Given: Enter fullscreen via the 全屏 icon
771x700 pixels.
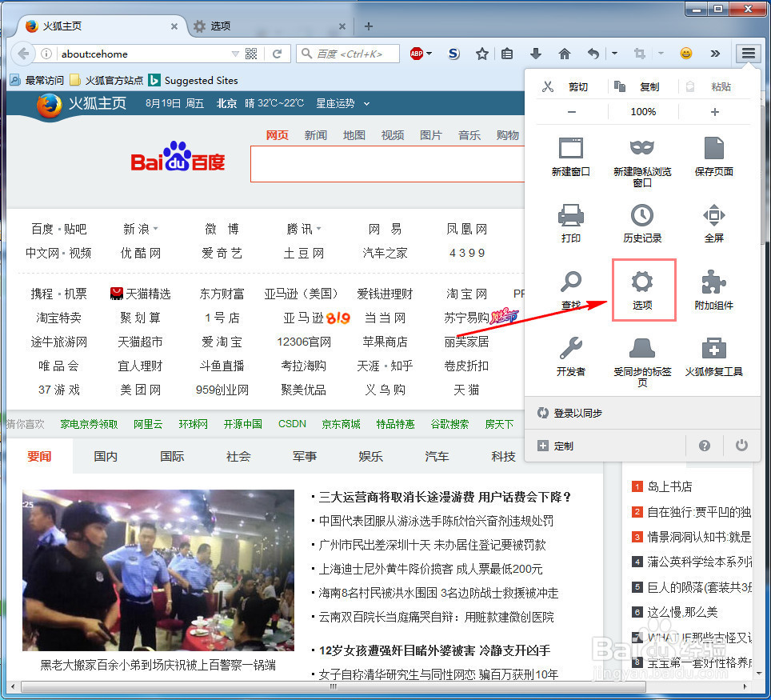Looking at the screenshot, I should (x=714, y=222).
